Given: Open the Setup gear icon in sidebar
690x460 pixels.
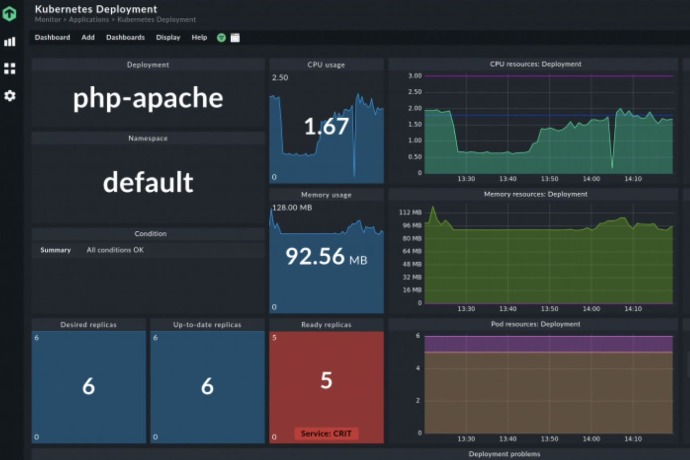Looking at the screenshot, I should pyautogui.click(x=10, y=95).
